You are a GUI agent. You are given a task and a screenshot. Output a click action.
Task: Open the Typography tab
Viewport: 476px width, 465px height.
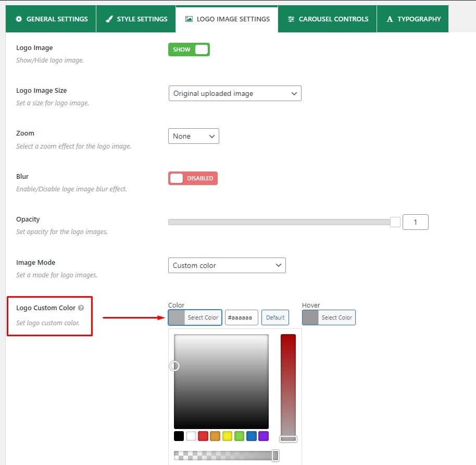coord(413,19)
